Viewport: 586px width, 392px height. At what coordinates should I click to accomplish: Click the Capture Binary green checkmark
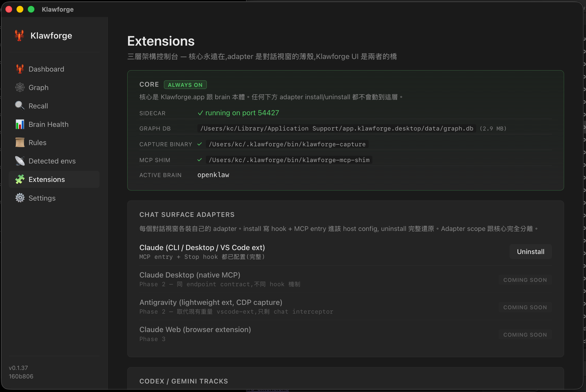(x=200, y=144)
